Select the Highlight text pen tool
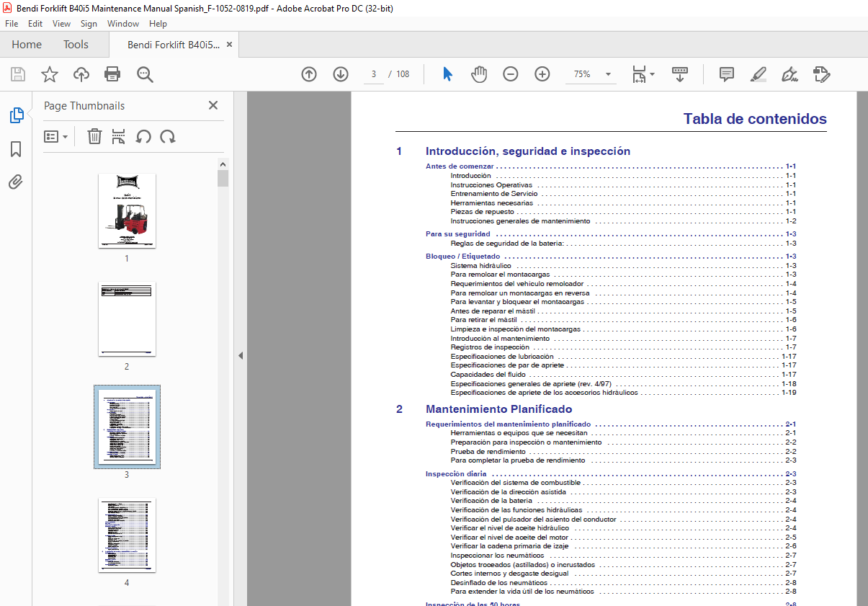868x606 pixels. click(x=759, y=74)
